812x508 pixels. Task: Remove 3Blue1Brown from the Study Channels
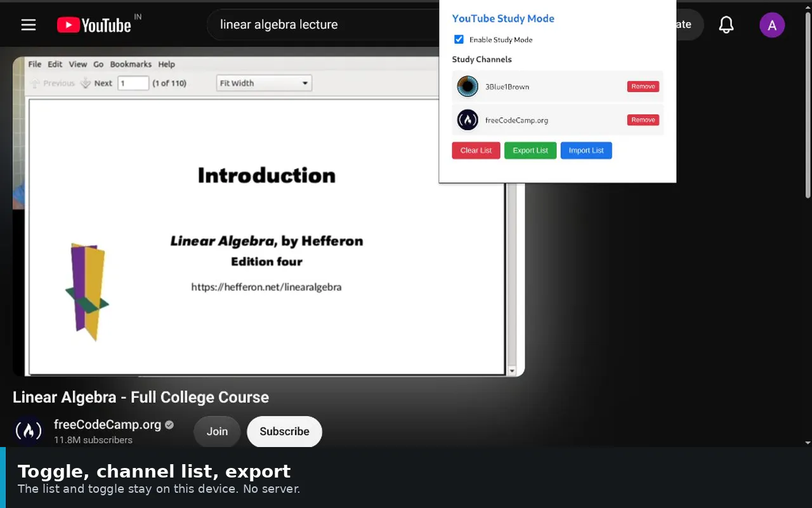click(x=643, y=86)
